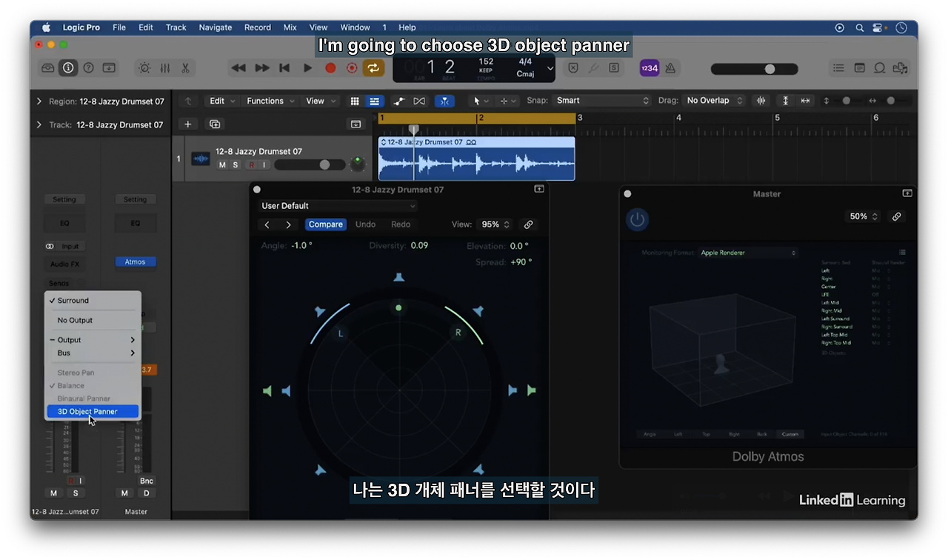
Task: Solo track 12-8 Jazzy Drumset 07
Action: [x=236, y=164]
